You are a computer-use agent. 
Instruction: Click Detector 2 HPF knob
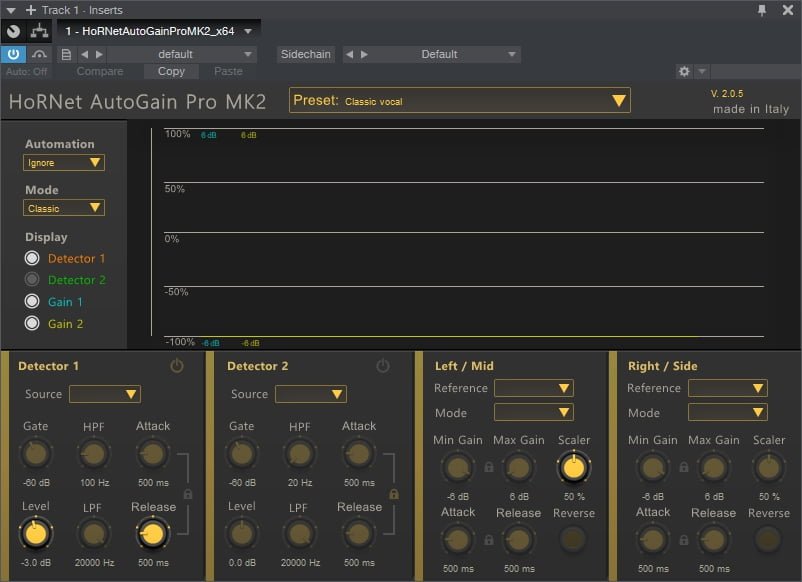pyautogui.click(x=300, y=454)
